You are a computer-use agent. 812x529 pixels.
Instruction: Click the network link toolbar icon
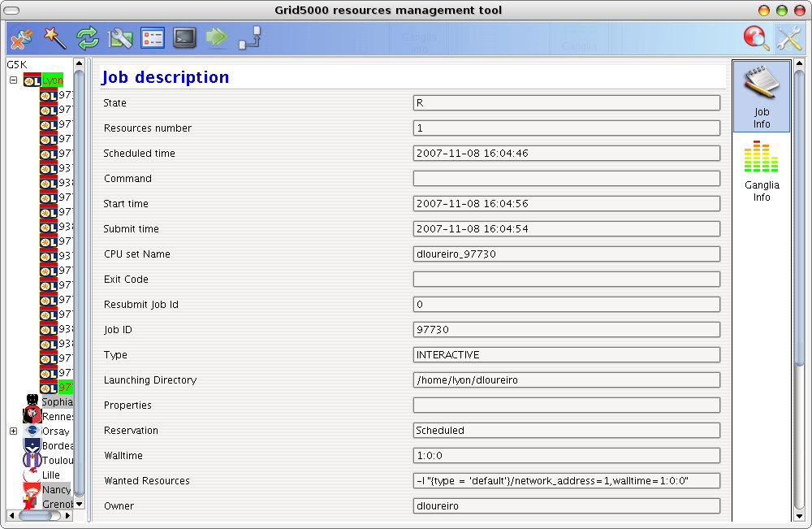click(x=249, y=38)
